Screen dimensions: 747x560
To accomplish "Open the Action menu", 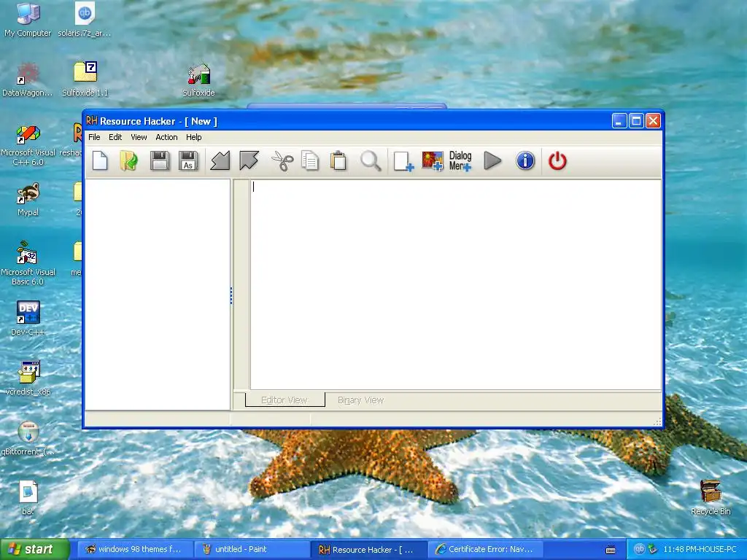I will [x=166, y=137].
